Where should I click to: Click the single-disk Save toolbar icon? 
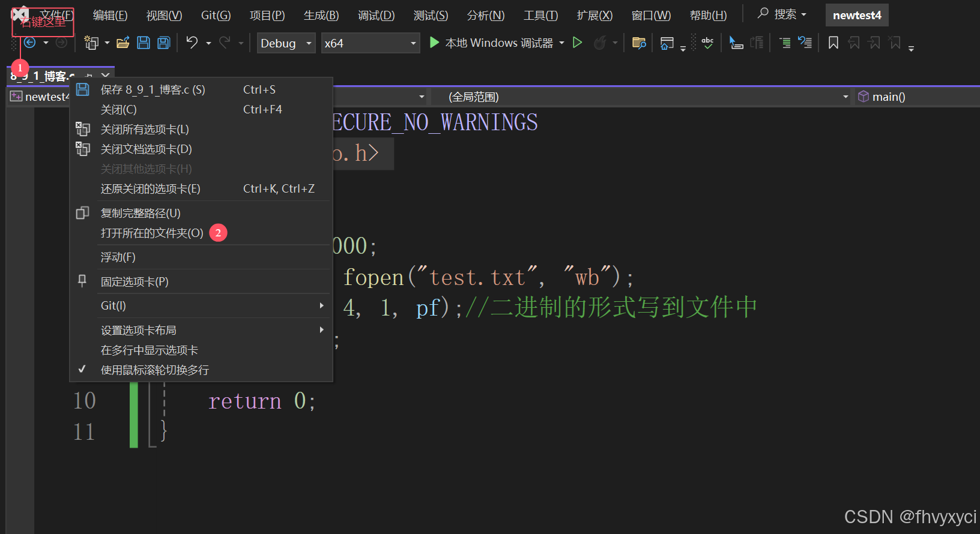coord(144,43)
